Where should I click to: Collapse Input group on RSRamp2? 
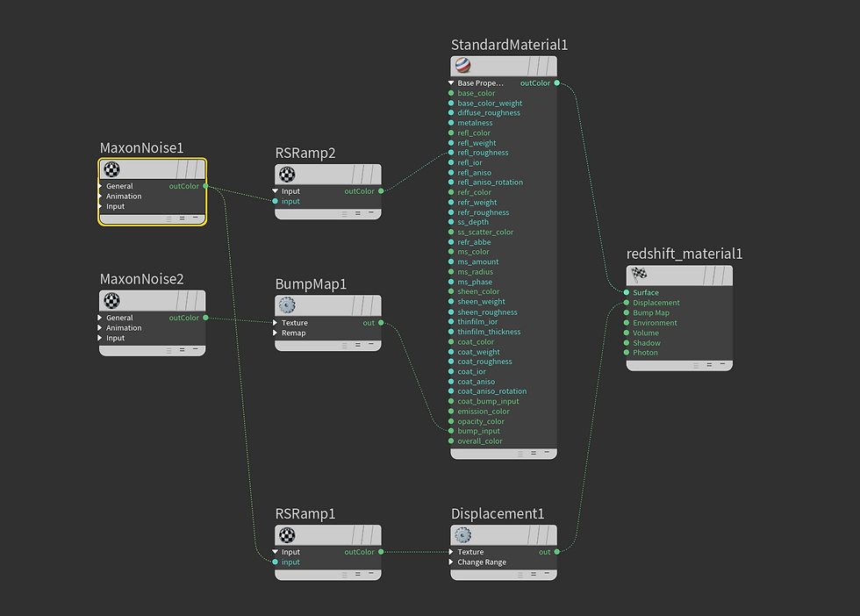click(x=276, y=191)
